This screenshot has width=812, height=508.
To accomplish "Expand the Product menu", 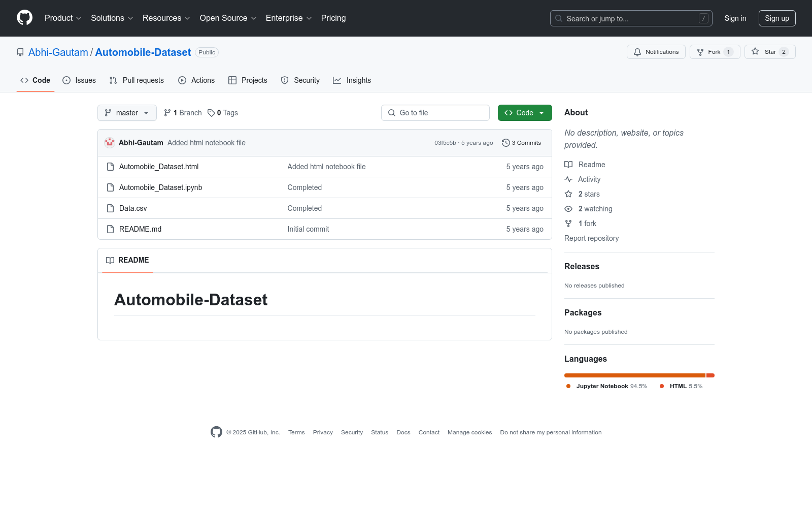I will click(x=63, y=18).
